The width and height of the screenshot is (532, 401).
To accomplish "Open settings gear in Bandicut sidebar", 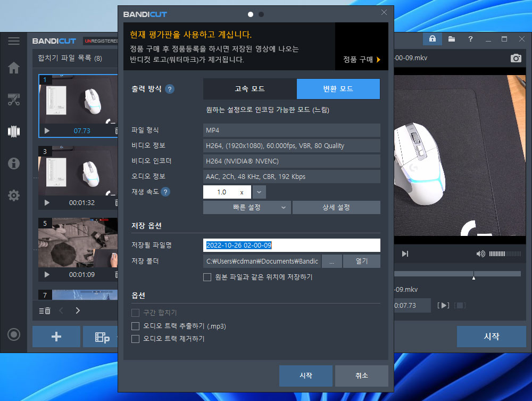I will [x=14, y=195].
